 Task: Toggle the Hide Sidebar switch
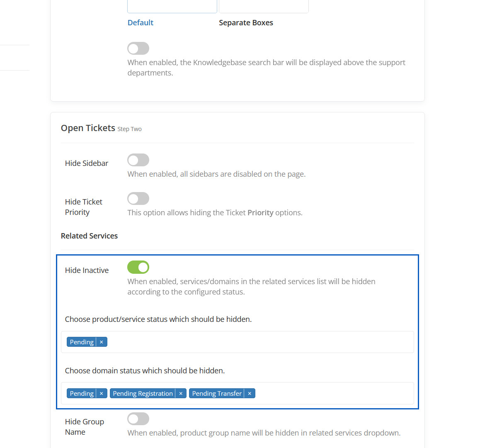point(138,160)
